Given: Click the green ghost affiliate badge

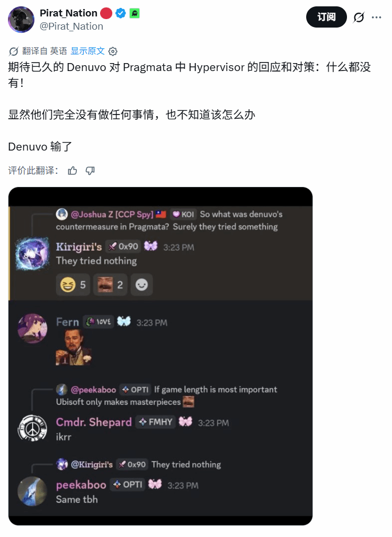Looking at the screenshot, I should pos(135,13).
